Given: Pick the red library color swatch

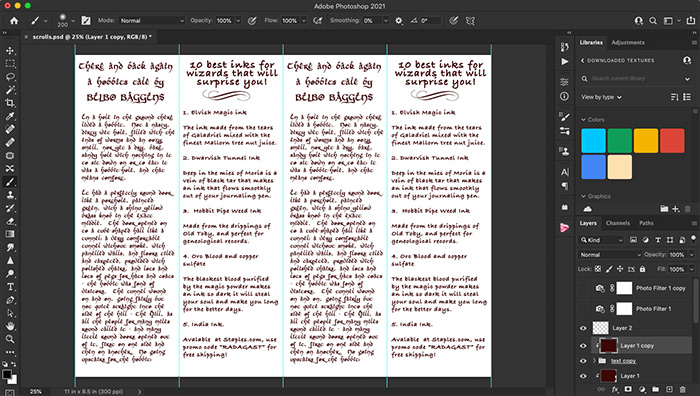Looking at the screenshot, I should 672,141.
